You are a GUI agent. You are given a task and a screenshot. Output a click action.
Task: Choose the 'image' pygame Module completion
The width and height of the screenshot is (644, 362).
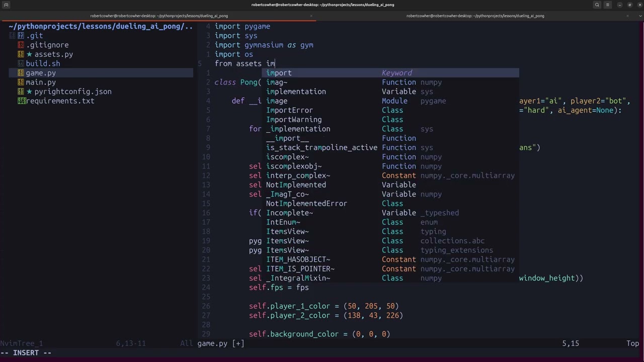tap(390, 101)
